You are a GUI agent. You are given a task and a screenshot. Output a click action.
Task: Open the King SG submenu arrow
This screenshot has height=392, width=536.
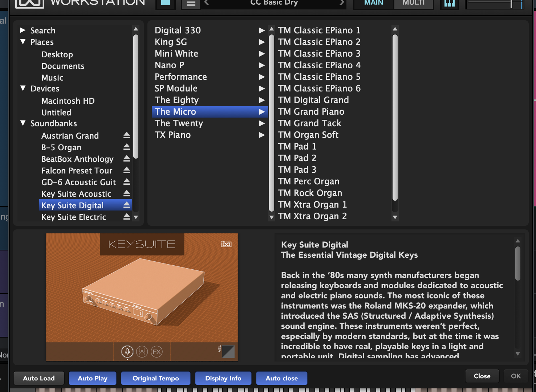click(262, 42)
